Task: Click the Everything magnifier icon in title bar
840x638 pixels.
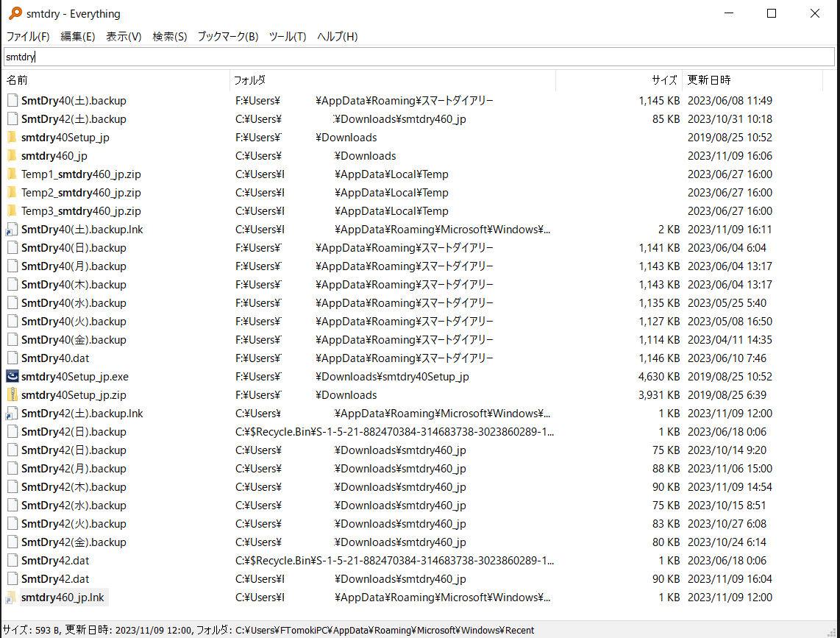Action: 15,13
